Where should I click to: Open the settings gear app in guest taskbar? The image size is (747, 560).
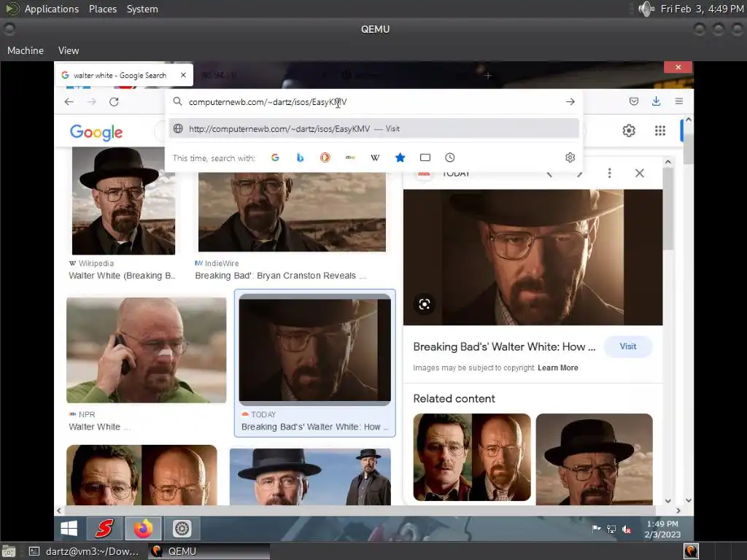tap(182, 528)
